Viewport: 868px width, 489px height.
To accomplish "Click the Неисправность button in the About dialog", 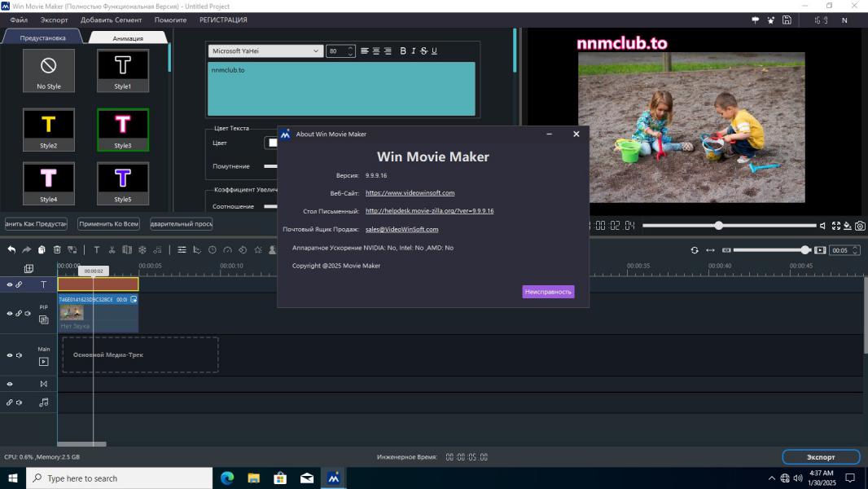I will pos(548,292).
